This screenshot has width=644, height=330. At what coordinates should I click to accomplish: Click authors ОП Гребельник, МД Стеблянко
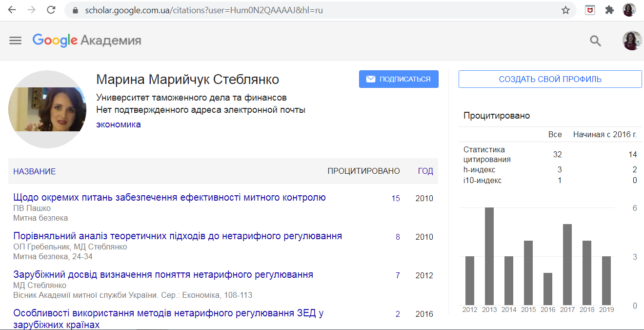click(x=70, y=247)
